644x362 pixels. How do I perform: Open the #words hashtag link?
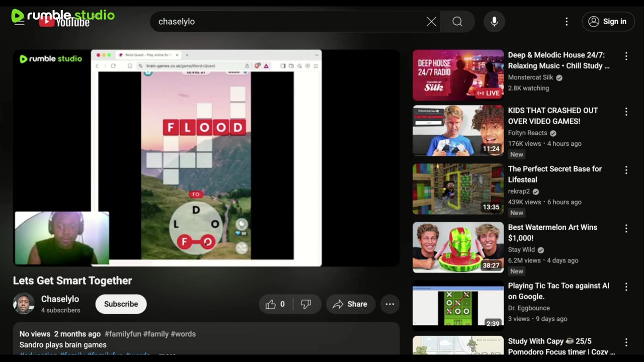[x=183, y=334]
